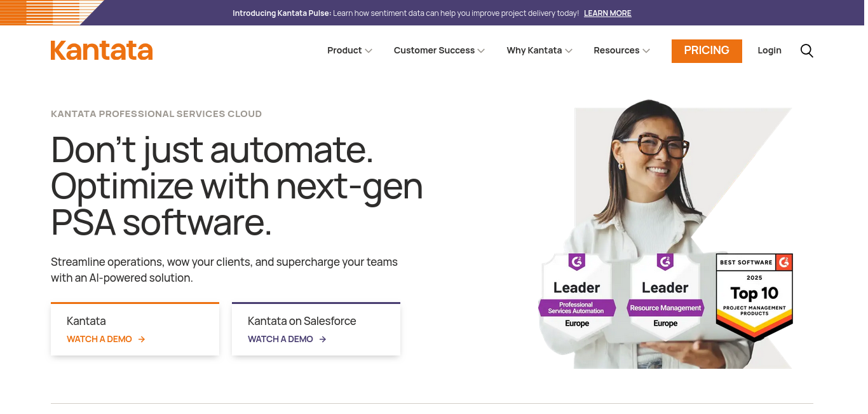Screen dimensions: 868x414
Task: Open the search magnifier icon
Action: pyautogui.click(x=806, y=51)
